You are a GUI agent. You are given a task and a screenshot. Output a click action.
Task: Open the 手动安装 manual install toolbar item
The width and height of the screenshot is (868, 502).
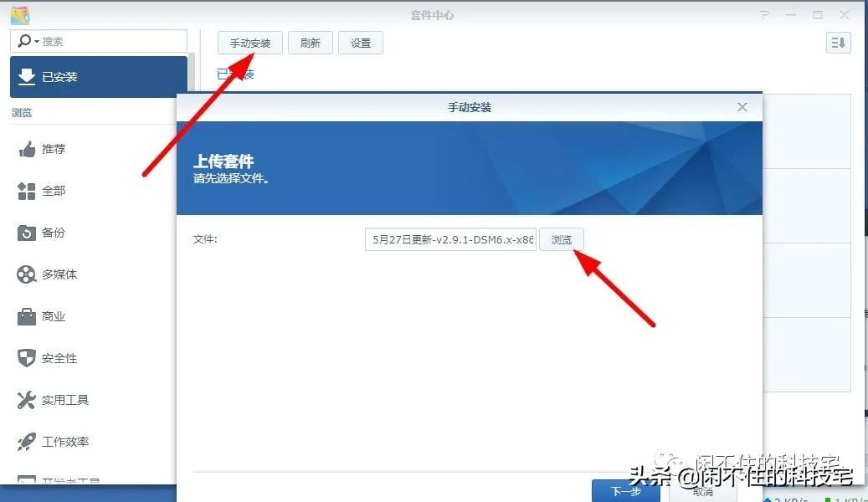(x=251, y=43)
